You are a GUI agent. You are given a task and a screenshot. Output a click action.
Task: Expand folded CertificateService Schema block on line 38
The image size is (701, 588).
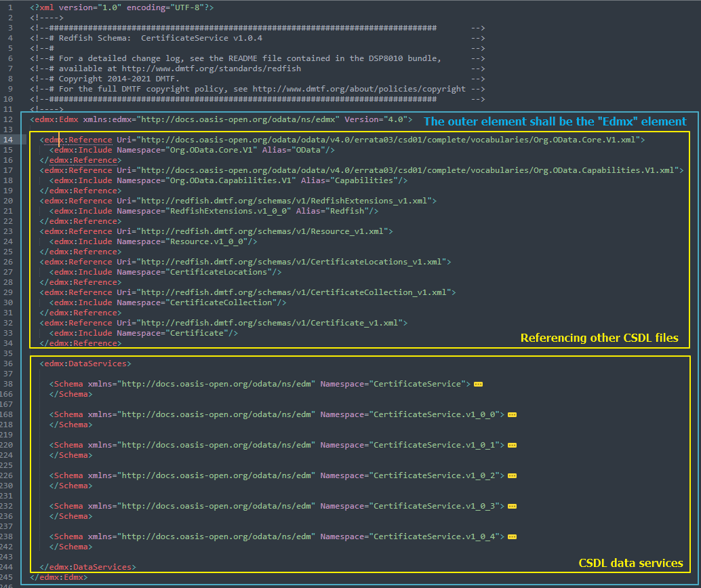[478, 384]
